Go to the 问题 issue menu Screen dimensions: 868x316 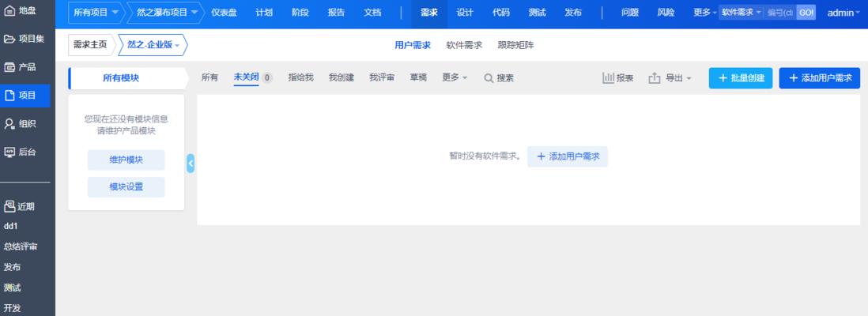pos(630,13)
